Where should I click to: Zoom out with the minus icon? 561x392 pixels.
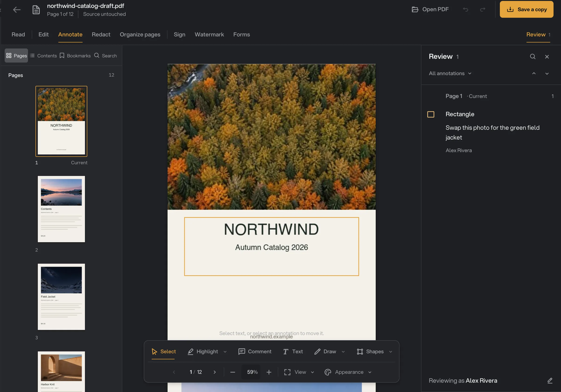233,372
